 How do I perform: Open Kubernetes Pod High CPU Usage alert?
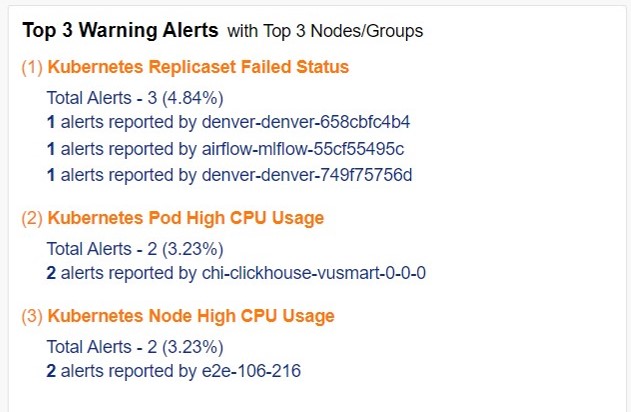pos(185,218)
